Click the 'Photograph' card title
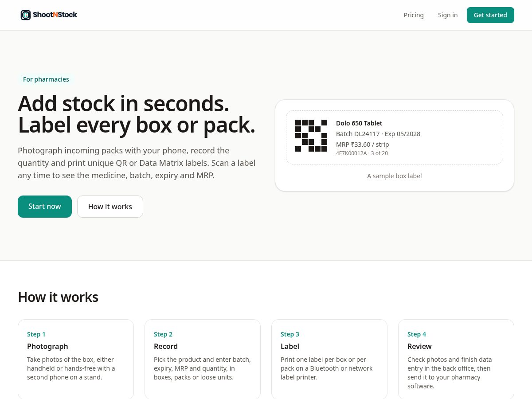 click(x=47, y=346)
